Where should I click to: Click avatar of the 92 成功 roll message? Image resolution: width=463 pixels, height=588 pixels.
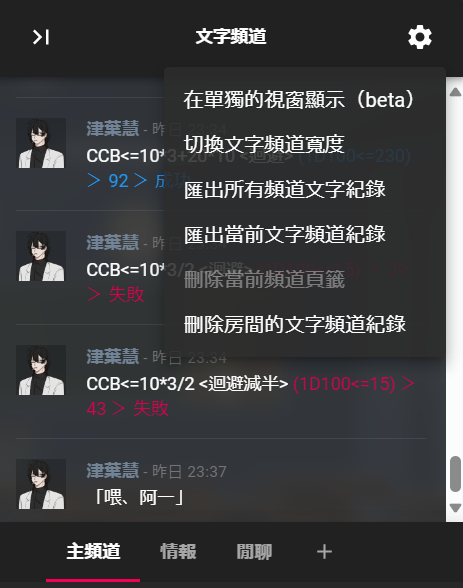click(x=42, y=143)
